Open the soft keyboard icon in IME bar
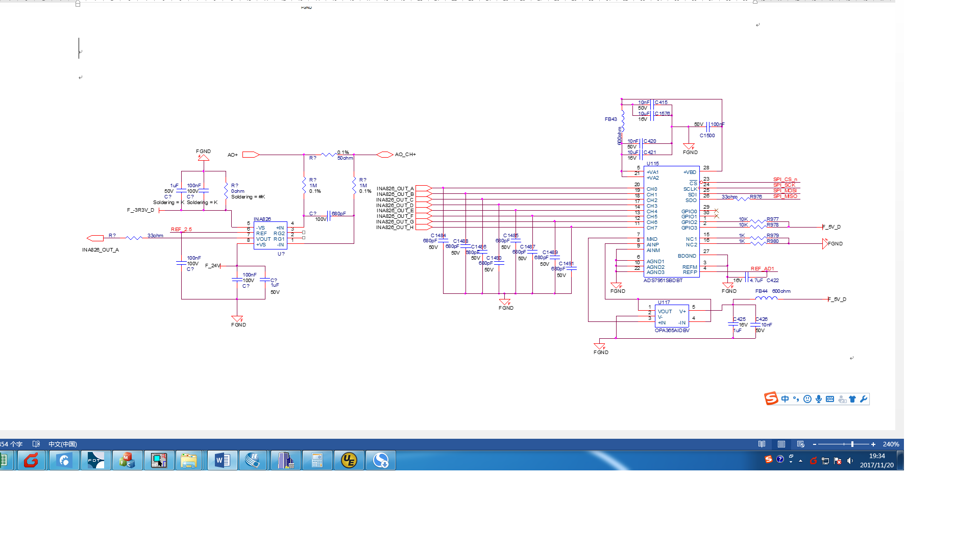The height and width of the screenshot is (551, 980). click(x=830, y=399)
